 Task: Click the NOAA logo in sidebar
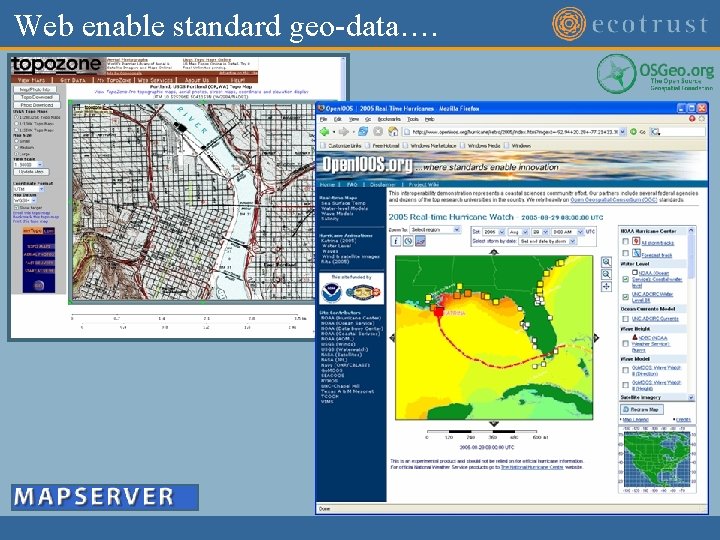[331, 293]
